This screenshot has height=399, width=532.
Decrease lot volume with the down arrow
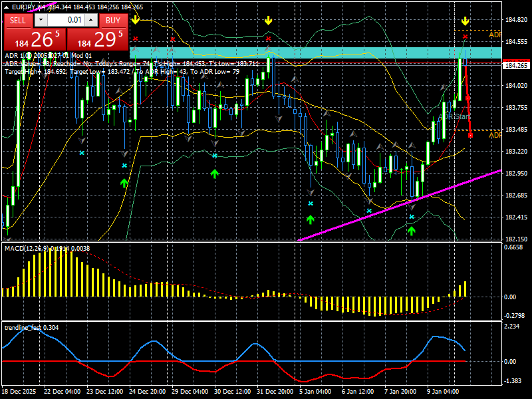pos(41,20)
